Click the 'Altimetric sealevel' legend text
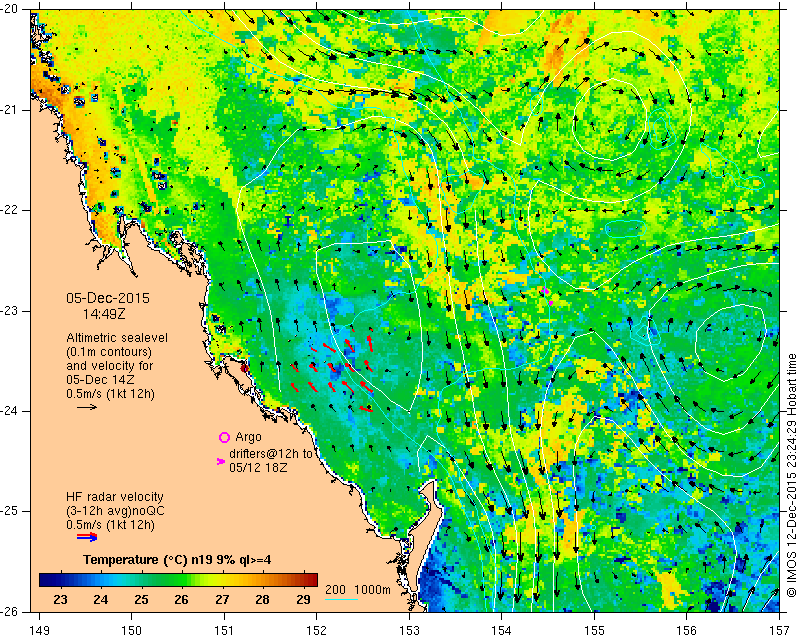Viewport: 800px width, 640px height. [x=117, y=338]
